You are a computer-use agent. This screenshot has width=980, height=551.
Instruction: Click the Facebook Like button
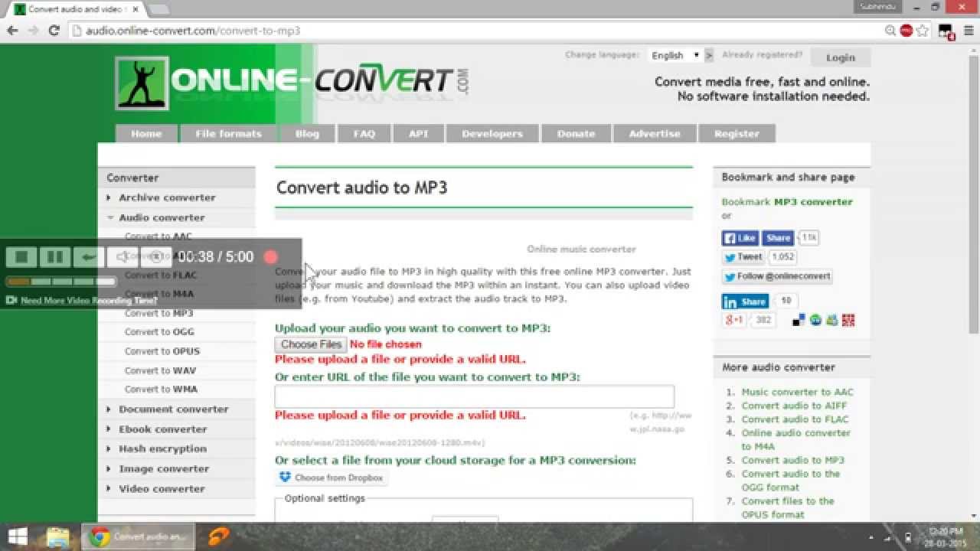point(740,238)
